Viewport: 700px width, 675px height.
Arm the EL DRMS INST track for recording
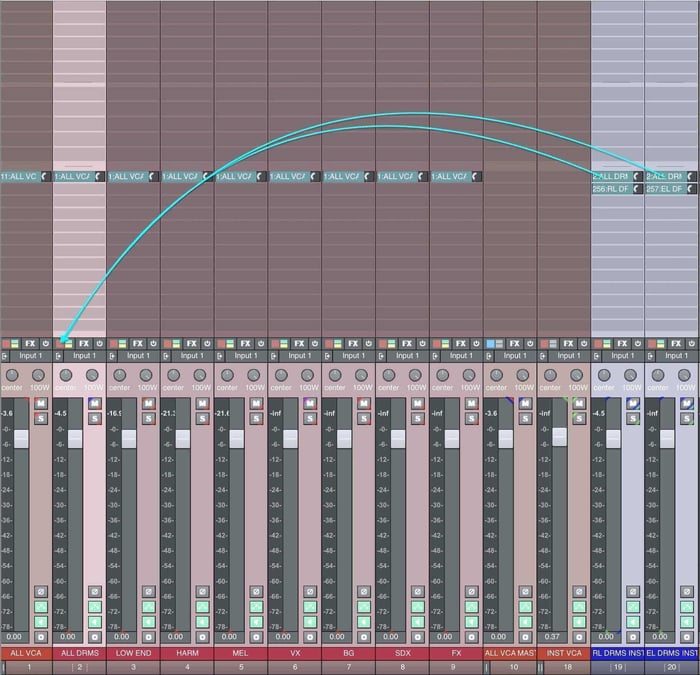pos(687,637)
